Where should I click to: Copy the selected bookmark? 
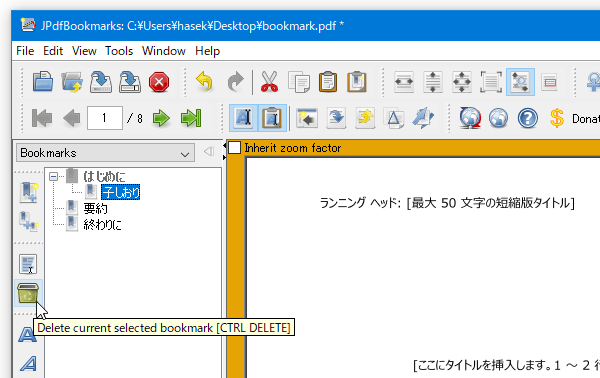point(299,81)
